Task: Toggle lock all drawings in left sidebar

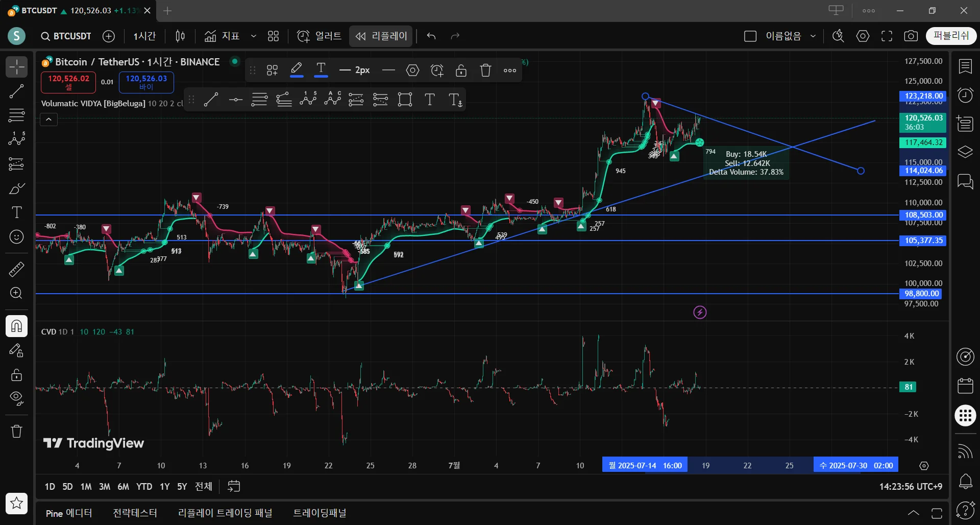Action: point(16,375)
